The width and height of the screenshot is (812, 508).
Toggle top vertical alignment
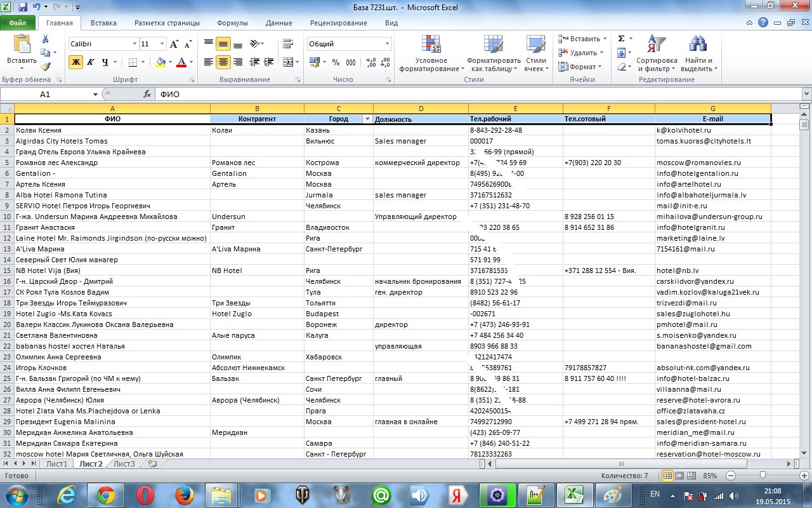[209, 44]
